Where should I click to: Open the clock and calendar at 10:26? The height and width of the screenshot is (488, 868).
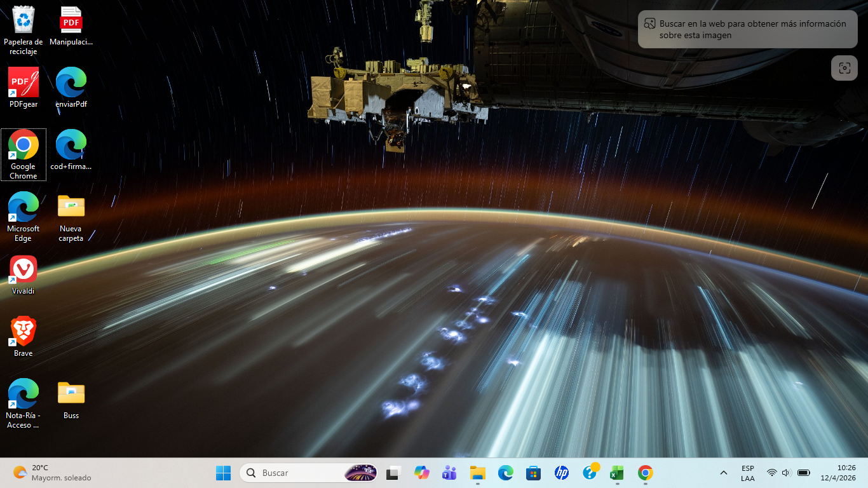838,473
